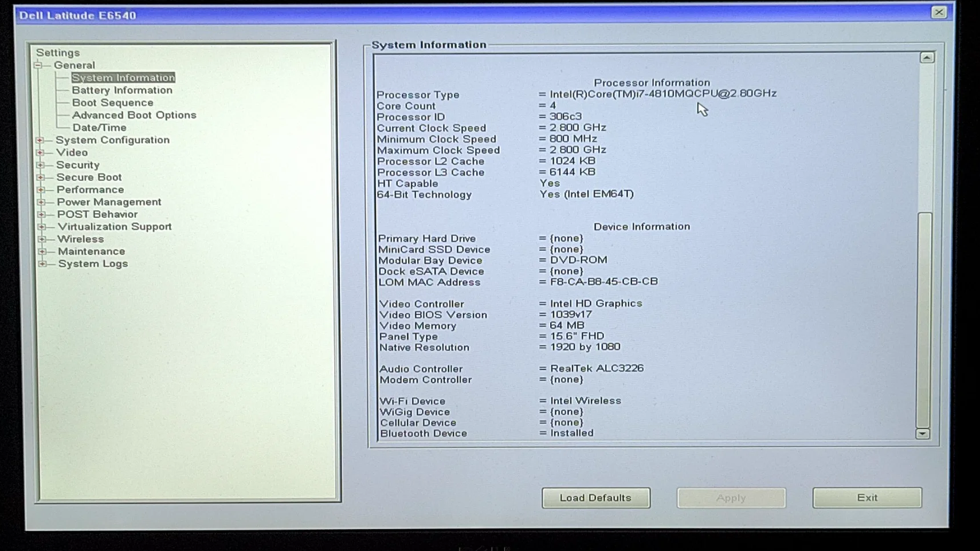The image size is (980, 551).
Task: Open Boot Sequence settings
Action: (x=113, y=103)
